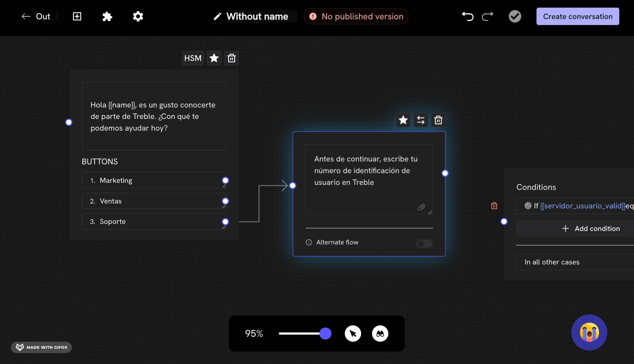The image size is (634, 364).
Task: Click the add block plus icon
Action: (77, 16)
